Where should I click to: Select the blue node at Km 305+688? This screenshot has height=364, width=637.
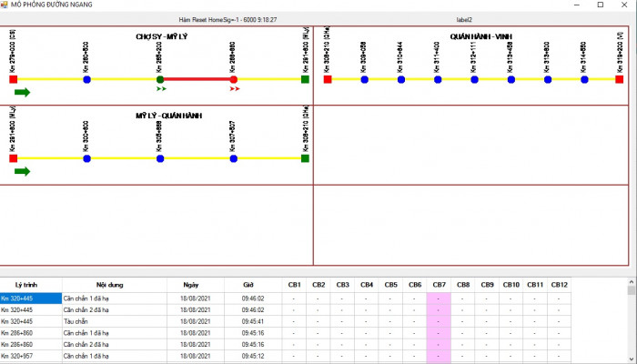click(x=160, y=158)
